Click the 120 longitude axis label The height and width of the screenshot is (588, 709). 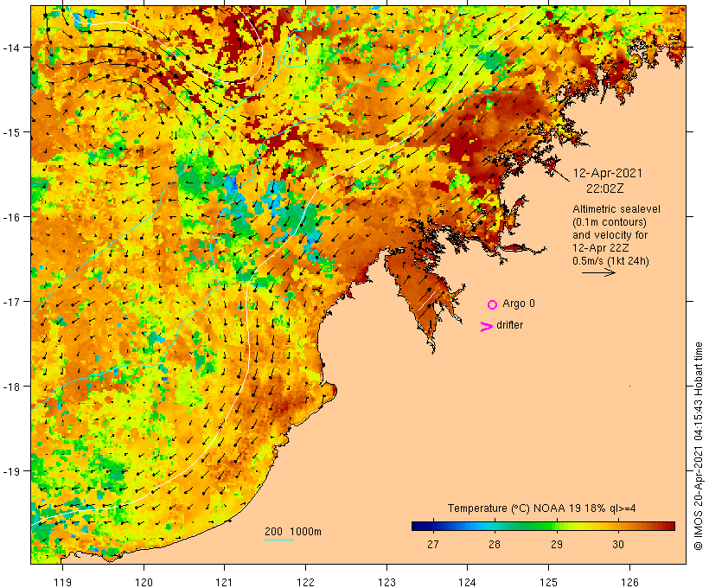point(144,582)
